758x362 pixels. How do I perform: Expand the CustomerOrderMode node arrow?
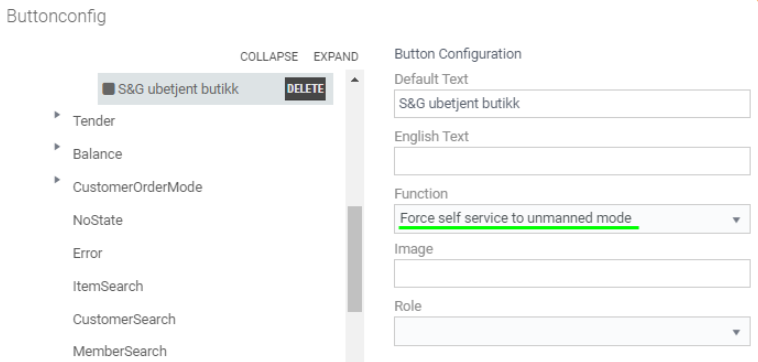click(57, 180)
